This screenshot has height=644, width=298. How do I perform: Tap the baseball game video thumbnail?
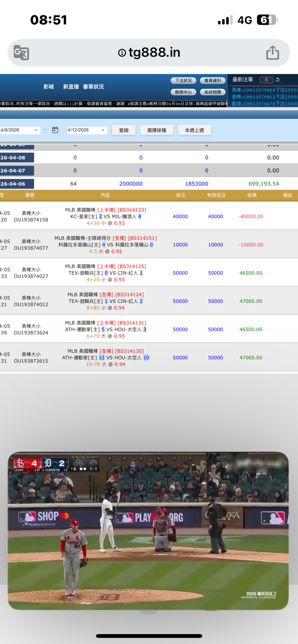tap(148, 531)
